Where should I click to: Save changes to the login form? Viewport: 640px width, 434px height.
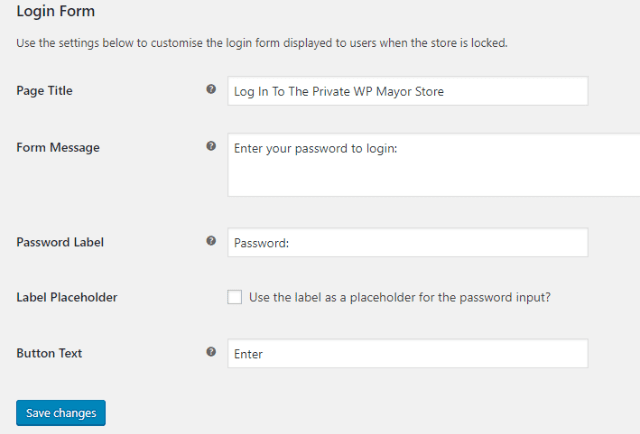pos(61,413)
